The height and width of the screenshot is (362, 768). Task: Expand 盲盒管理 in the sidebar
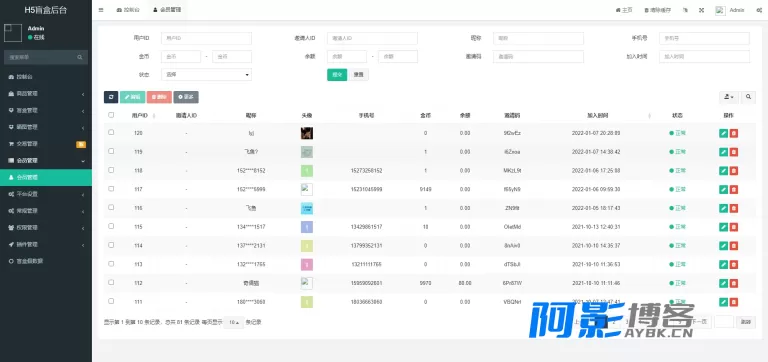tap(46, 110)
